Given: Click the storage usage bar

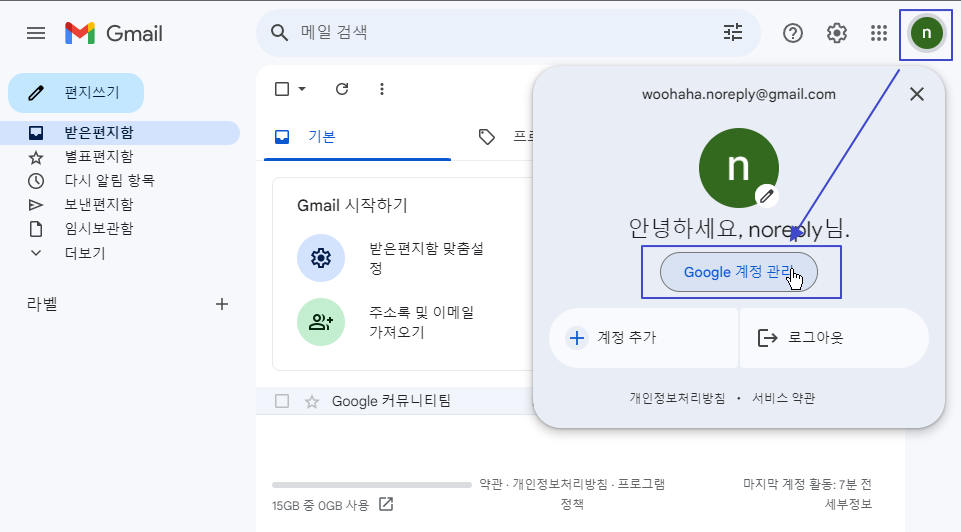Looking at the screenshot, I should point(372,485).
